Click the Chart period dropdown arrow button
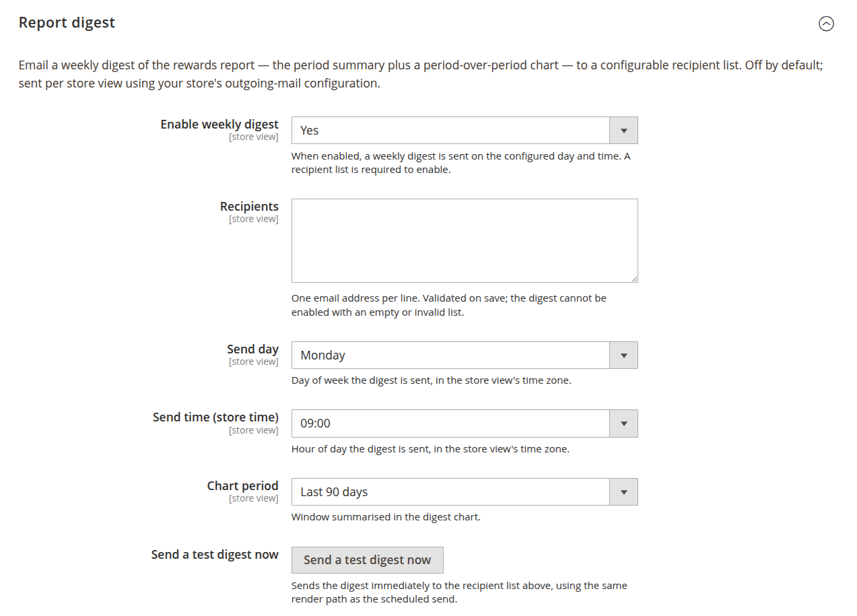Screen dimensions: 857x616 coord(623,492)
